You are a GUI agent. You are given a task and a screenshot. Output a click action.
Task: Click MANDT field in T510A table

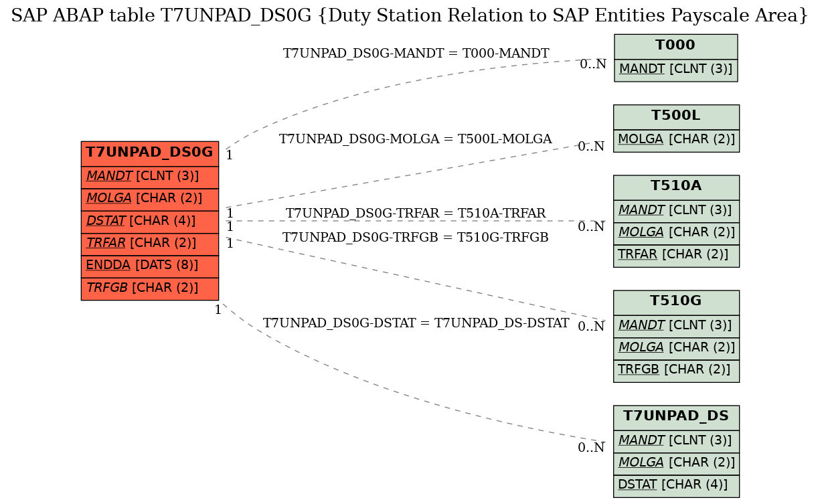[676, 211]
